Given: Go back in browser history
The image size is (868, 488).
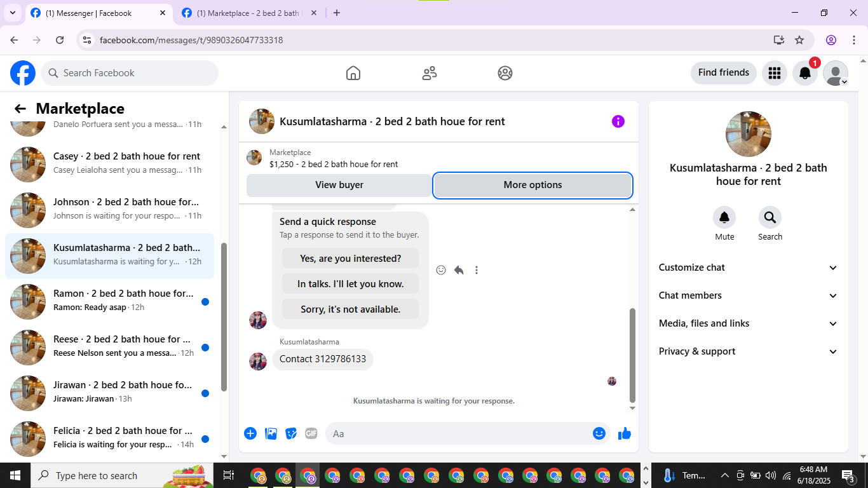Looking at the screenshot, I should point(14,40).
